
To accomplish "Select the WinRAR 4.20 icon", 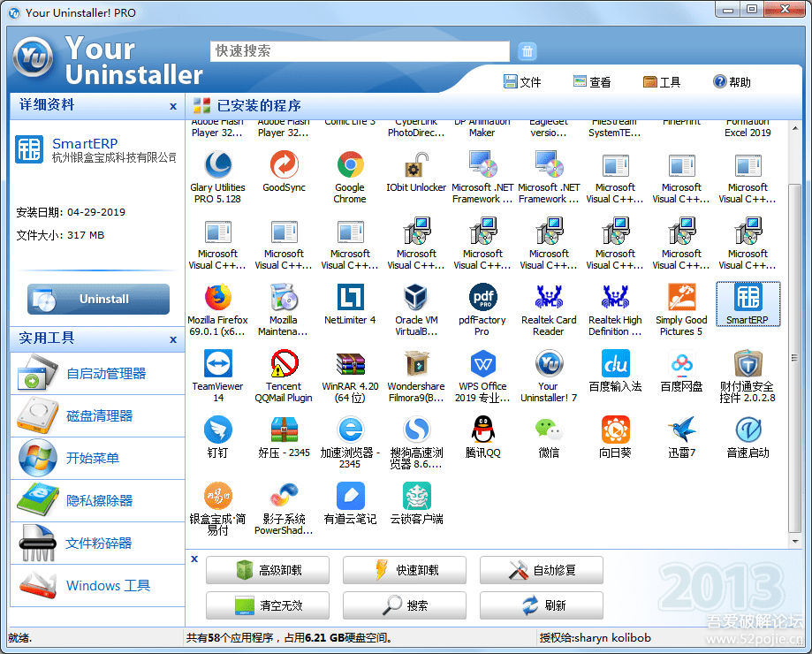I will point(350,363).
